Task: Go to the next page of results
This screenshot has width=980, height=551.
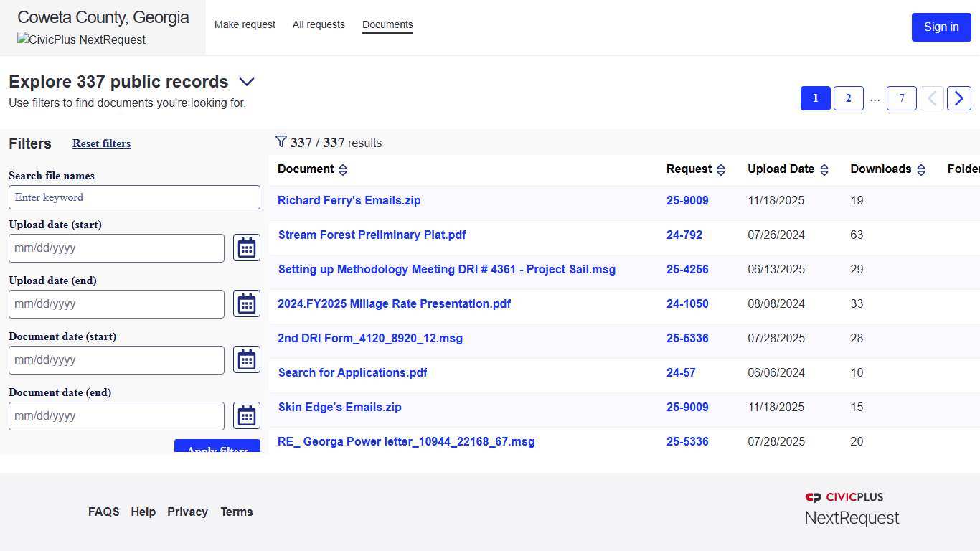Action: pyautogui.click(x=959, y=98)
